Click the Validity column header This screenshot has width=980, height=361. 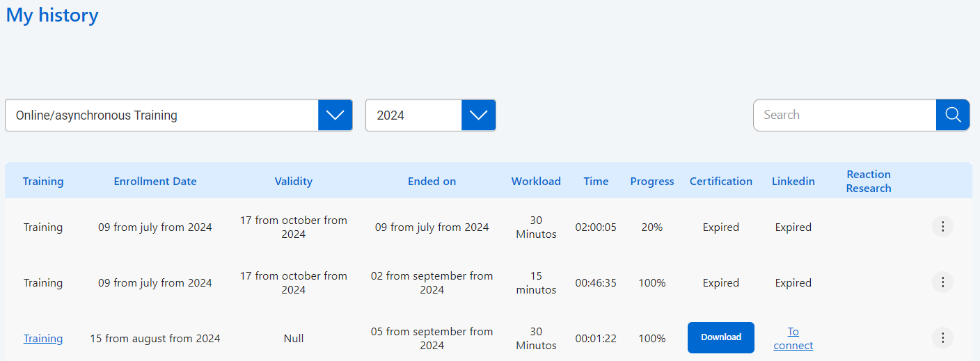pyautogui.click(x=293, y=182)
